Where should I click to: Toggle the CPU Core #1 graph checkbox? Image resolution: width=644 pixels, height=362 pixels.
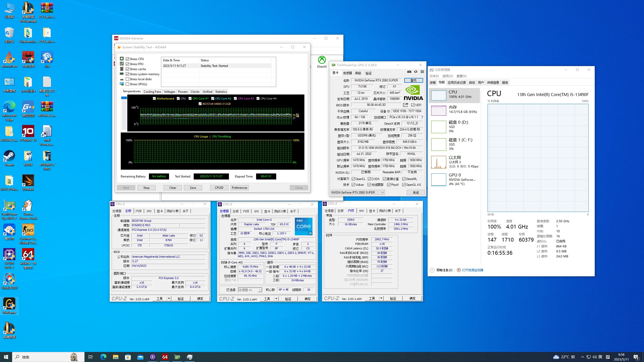(x=190, y=99)
